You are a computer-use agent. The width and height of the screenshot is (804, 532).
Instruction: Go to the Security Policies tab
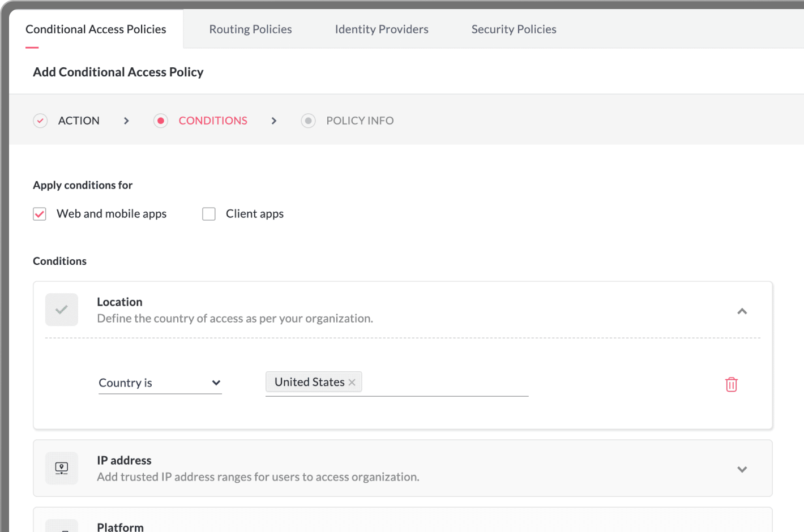coord(513,29)
